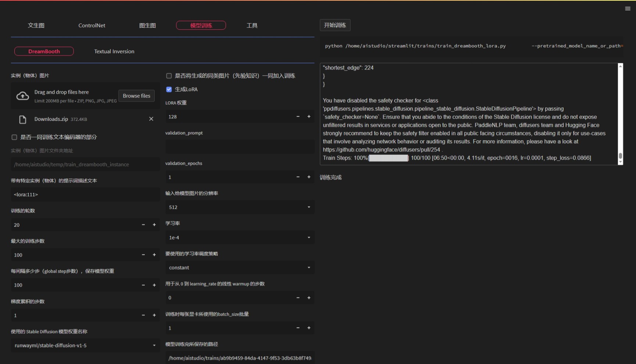Click the Browse files button
636x364 pixels.
click(136, 95)
